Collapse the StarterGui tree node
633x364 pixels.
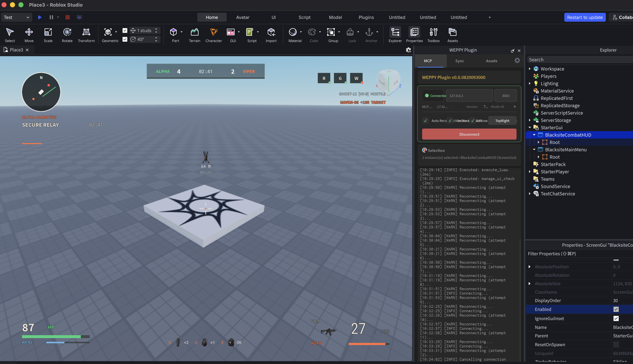(x=530, y=127)
